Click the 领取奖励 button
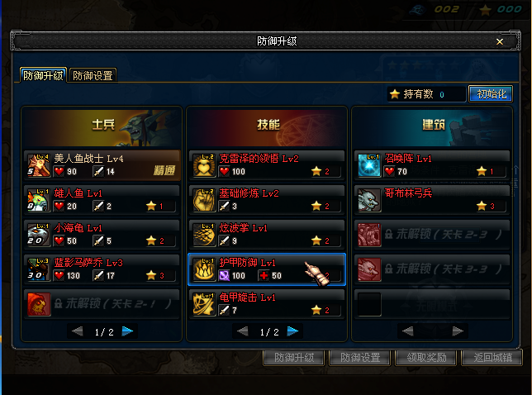The image size is (532, 395). [426, 358]
